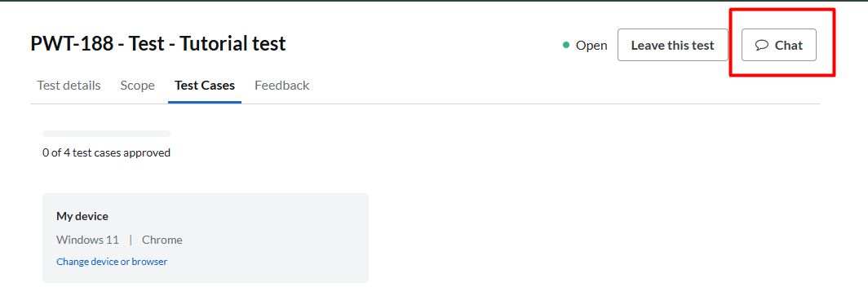Select the Test Cases tab
868x300 pixels.
click(x=204, y=86)
